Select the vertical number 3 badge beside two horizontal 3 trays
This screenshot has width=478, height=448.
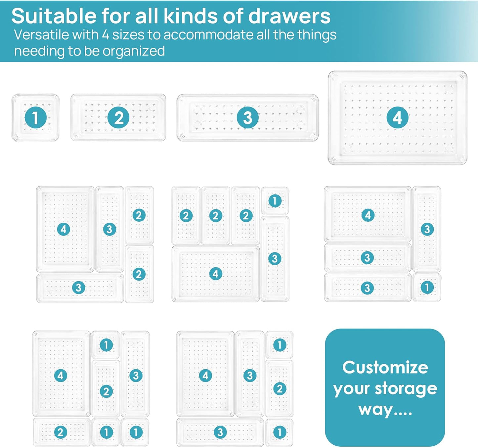(x=427, y=229)
